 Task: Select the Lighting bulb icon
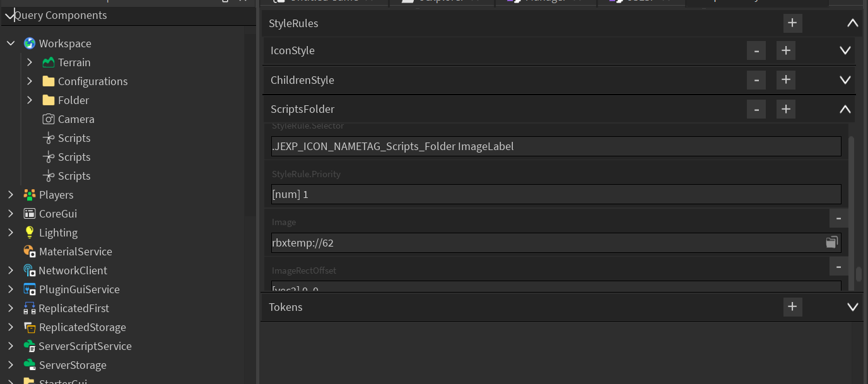click(x=30, y=233)
